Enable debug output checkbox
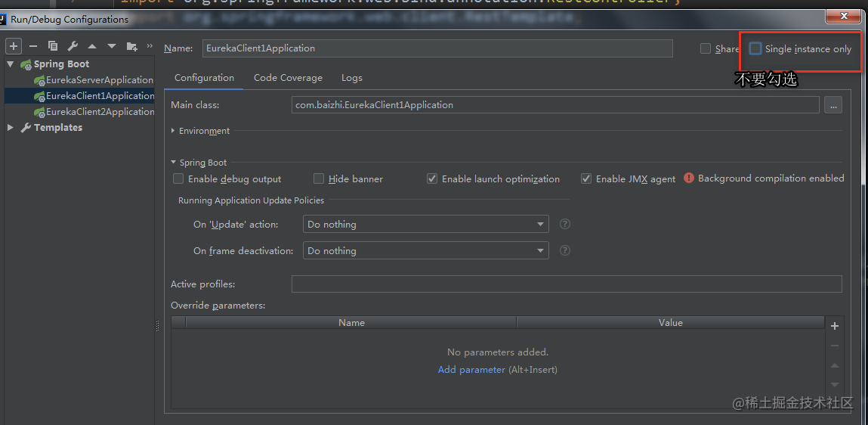The width and height of the screenshot is (868, 425). [178, 178]
